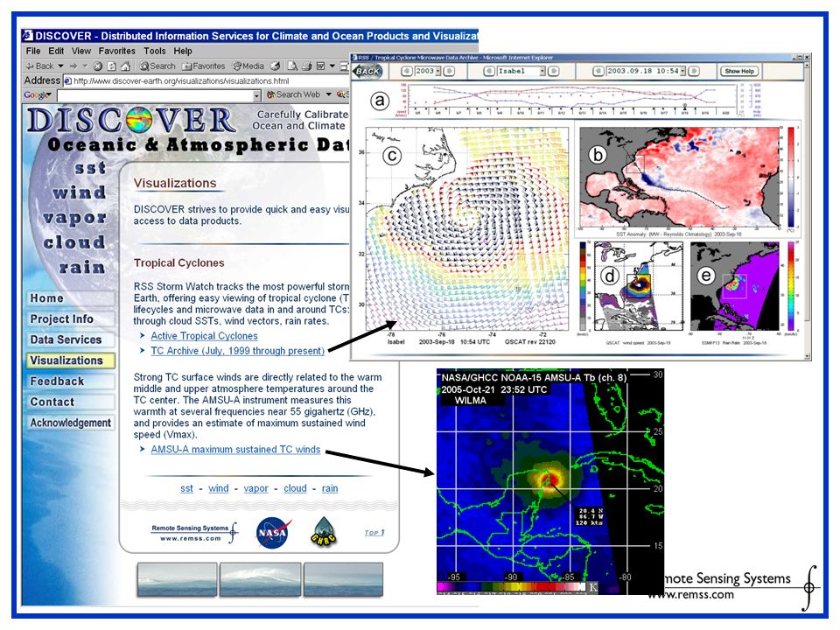The width and height of the screenshot is (840, 630).
Task: Open AMSU-A maximum sustained TC winds link
Action: click(235, 450)
